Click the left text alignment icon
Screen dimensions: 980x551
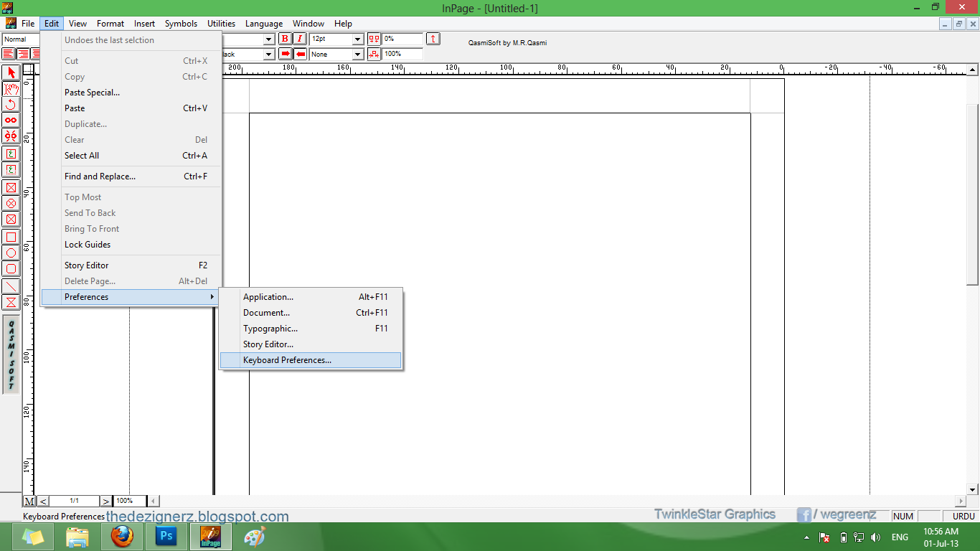[9, 54]
